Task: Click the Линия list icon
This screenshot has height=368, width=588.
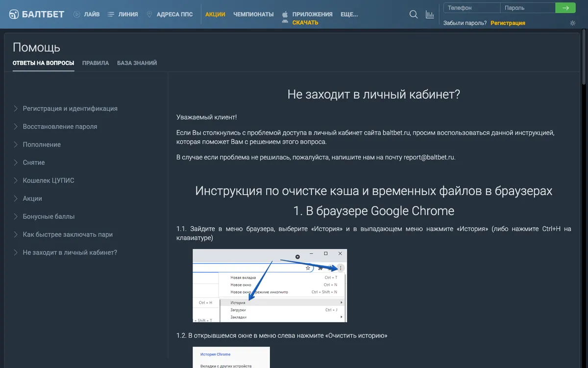Action: (x=111, y=14)
